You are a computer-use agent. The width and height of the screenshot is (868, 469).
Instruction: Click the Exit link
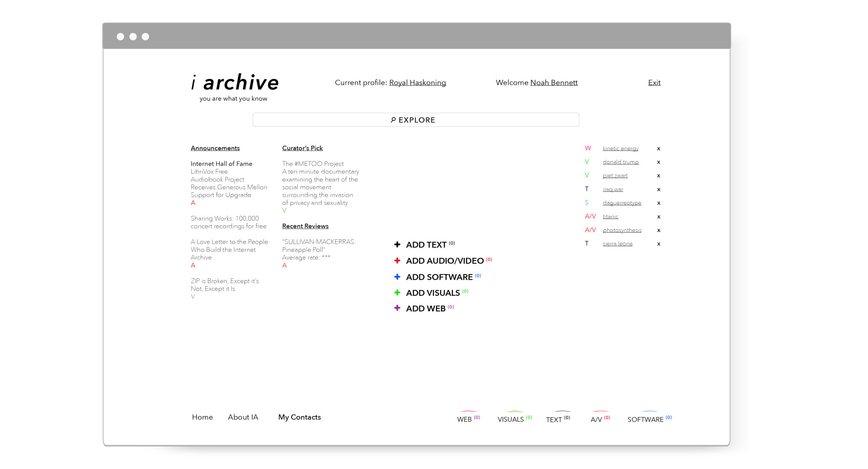[654, 83]
